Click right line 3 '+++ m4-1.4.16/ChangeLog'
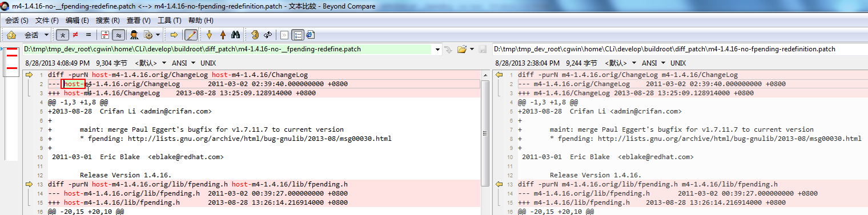868x215 pixels. pyautogui.click(x=564, y=93)
